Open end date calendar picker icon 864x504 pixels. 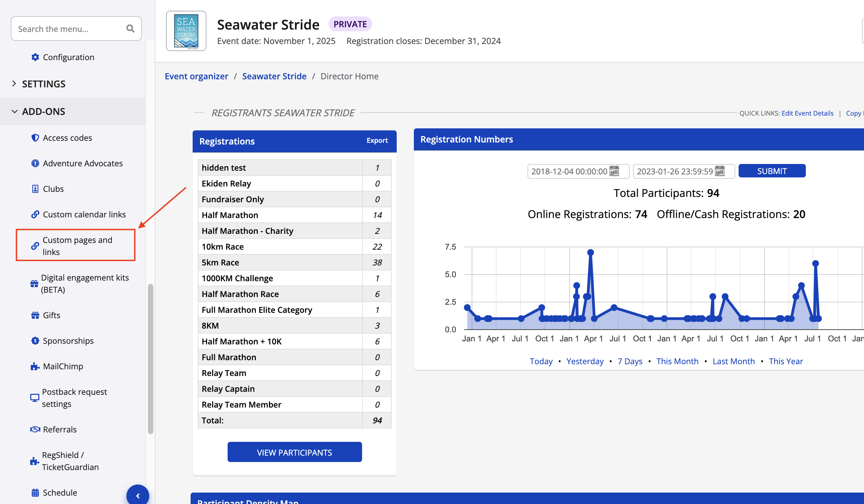[x=720, y=171]
